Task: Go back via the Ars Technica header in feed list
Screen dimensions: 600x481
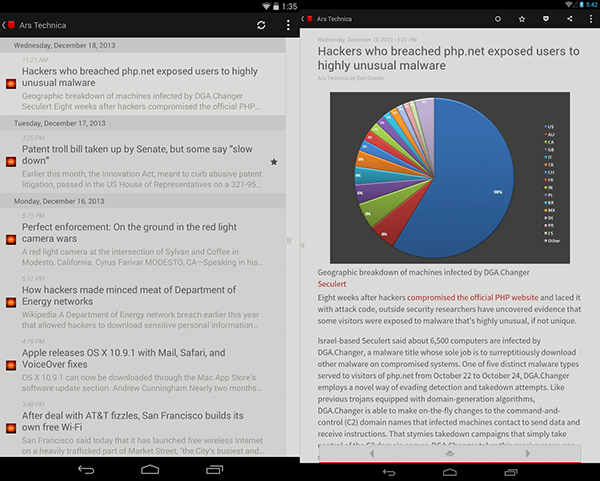Action: coord(34,25)
